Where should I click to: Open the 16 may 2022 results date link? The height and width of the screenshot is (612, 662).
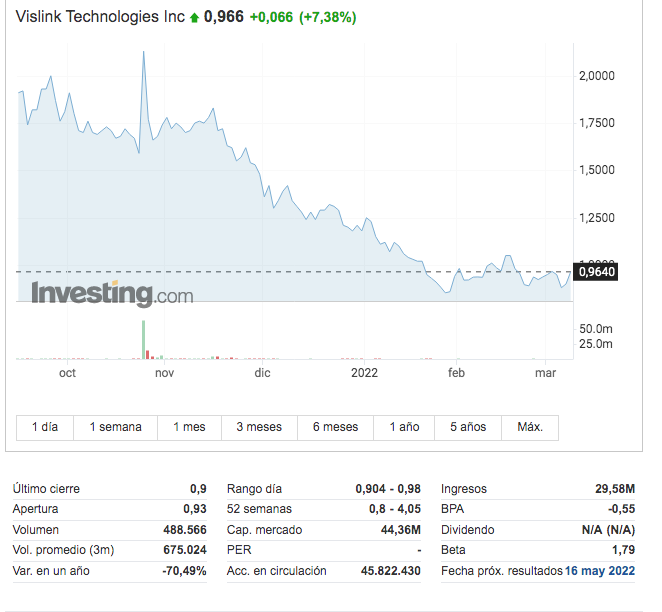(x=600, y=571)
